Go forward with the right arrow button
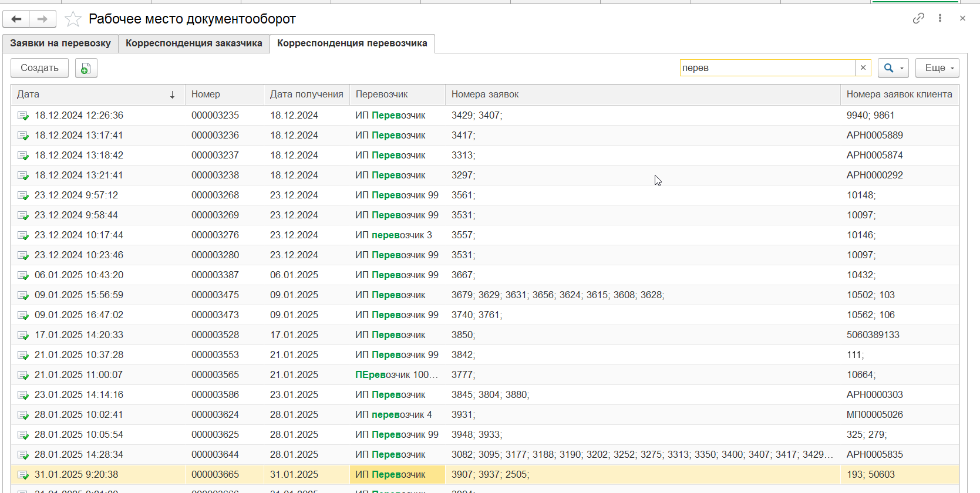This screenshot has width=980, height=493. point(43,19)
